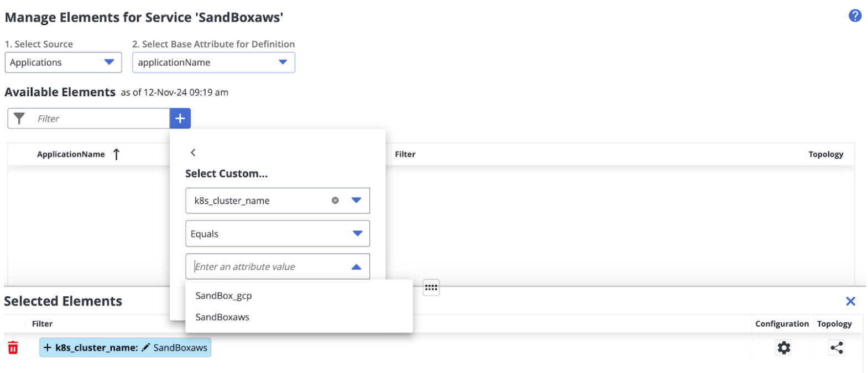This screenshot has height=373, width=868.
Task: Click the panel resize drag handle
Action: [x=431, y=287]
